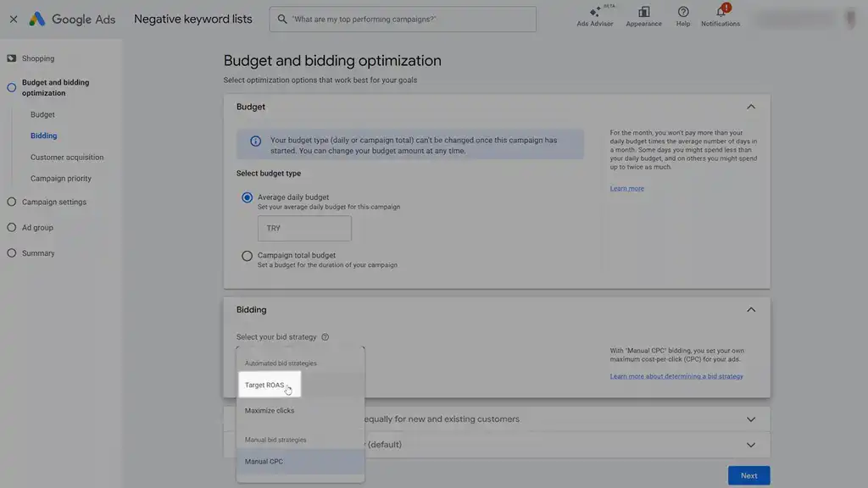Screen dimensions: 868x488
Task: Open the Appearance panel
Action: click(644, 16)
